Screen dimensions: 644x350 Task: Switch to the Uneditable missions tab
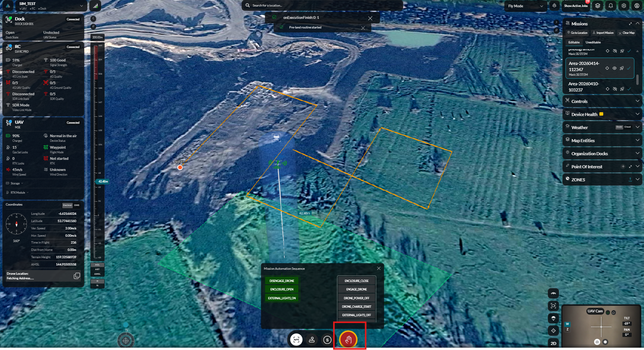tap(593, 42)
